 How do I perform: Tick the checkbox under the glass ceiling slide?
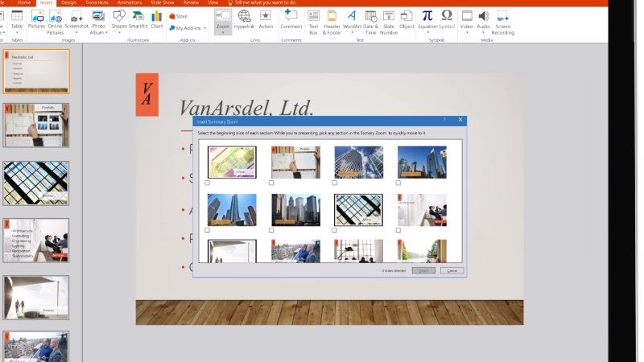pos(335,230)
